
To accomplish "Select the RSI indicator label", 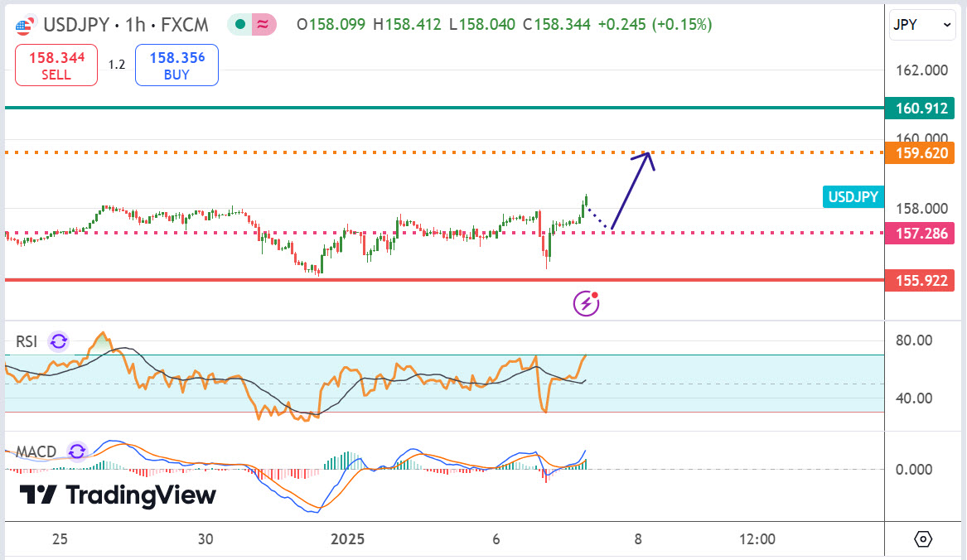I will click(27, 342).
